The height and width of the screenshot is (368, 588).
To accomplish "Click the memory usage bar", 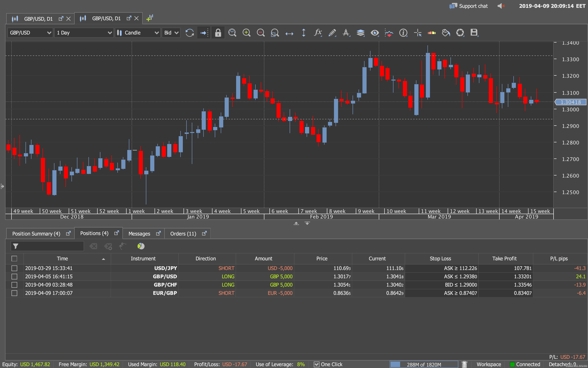I will (x=424, y=364).
